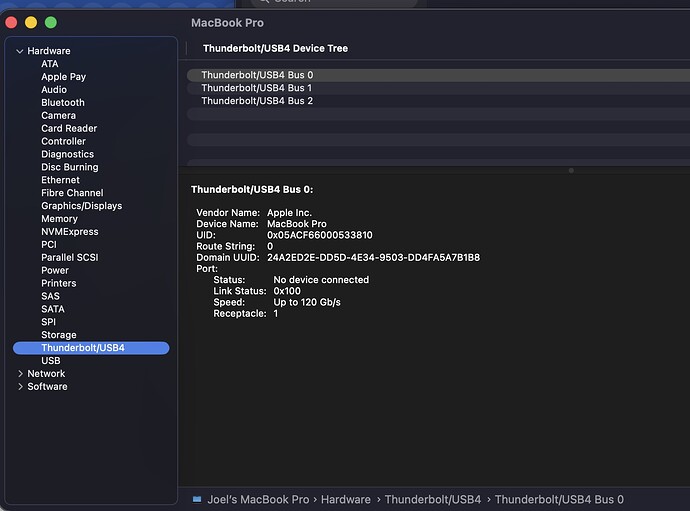Click Joel's MacBook Pro in path bar
This screenshot has width=690, height=511.
pyautogui.click(x=258, y=499)
